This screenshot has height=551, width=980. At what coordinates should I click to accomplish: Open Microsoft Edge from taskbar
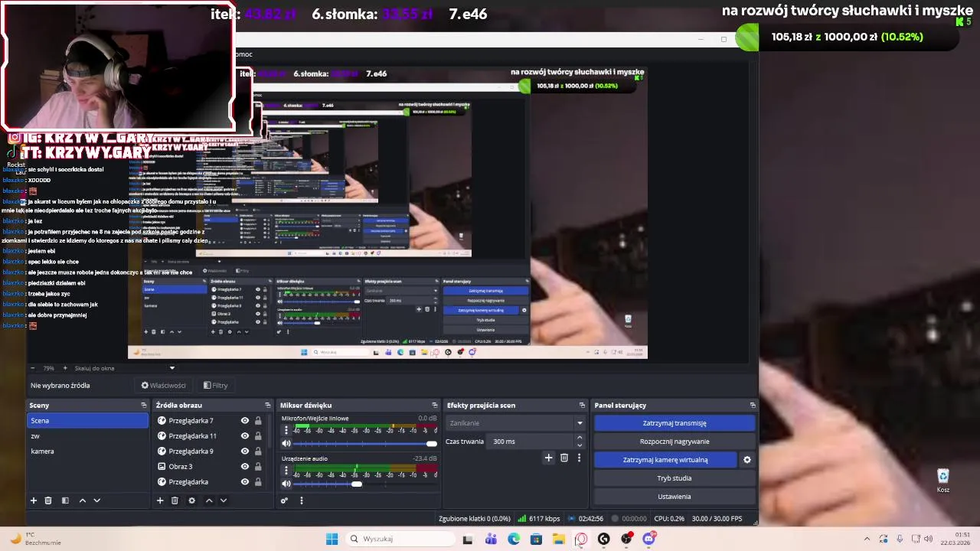pos(514,539)
